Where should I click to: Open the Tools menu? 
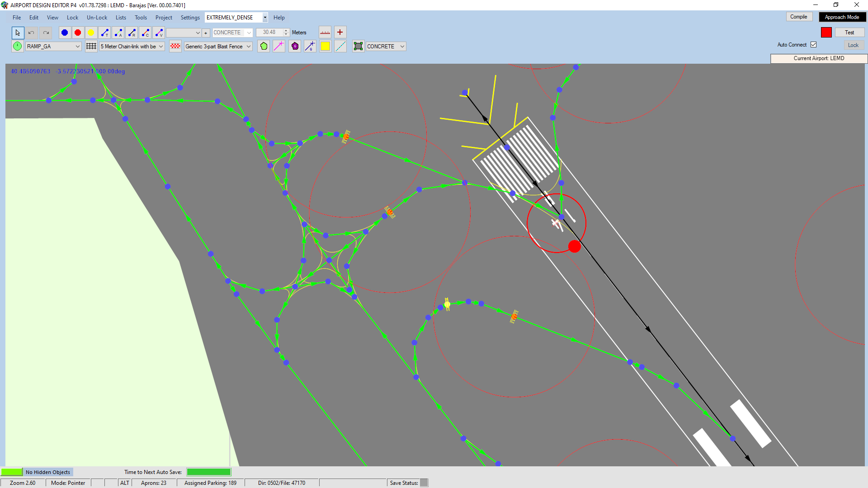[x=141, y=18]
